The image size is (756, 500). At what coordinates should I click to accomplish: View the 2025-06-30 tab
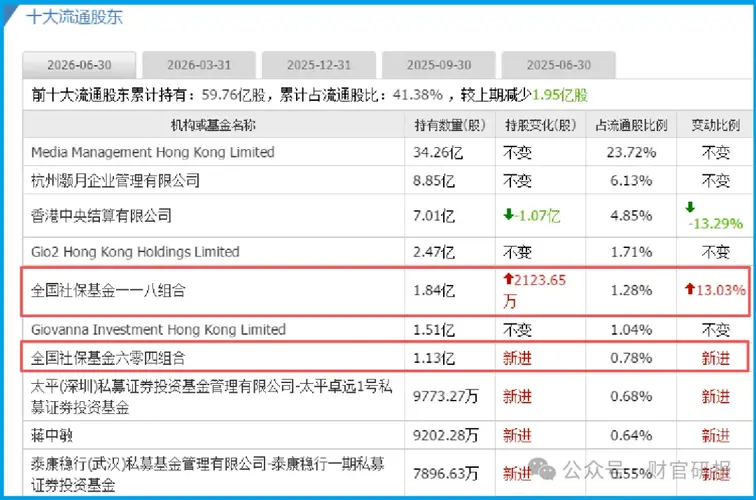558,65
